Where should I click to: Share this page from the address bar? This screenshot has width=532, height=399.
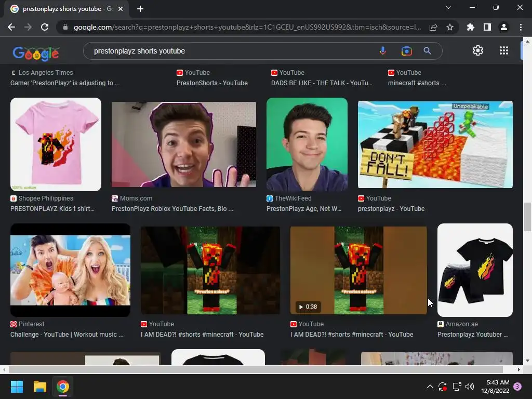(x=433, y=27)
